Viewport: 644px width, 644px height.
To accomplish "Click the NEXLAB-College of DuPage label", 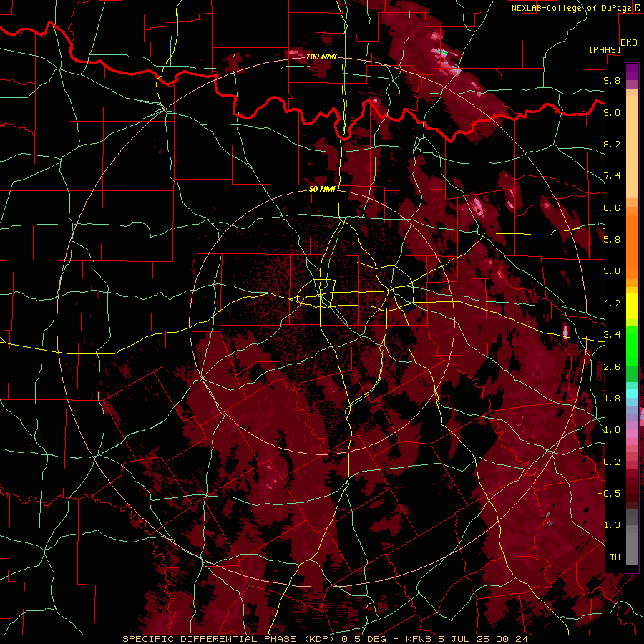I will [x=571, y=8].
